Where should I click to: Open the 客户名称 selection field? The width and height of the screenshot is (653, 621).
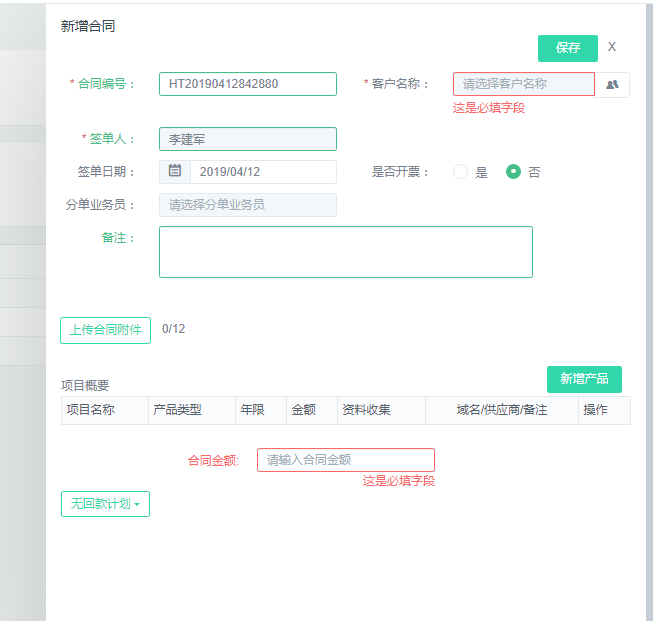click(523, 84)
